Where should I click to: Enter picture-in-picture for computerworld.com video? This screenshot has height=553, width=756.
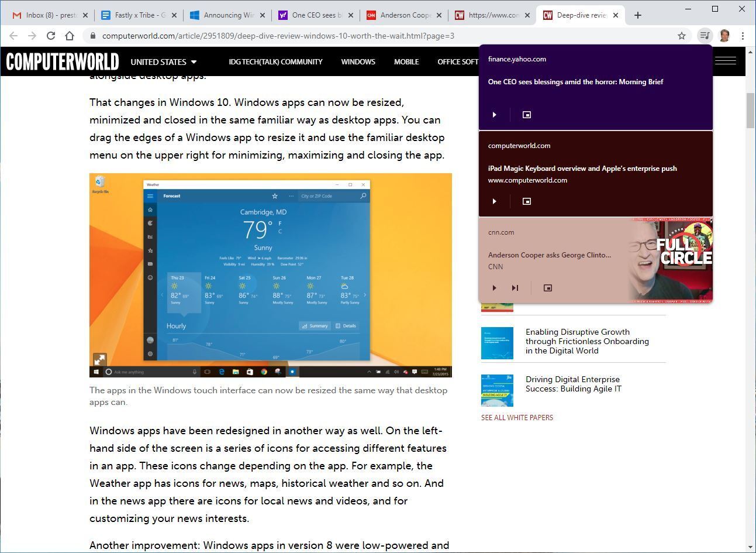[526, 201]
